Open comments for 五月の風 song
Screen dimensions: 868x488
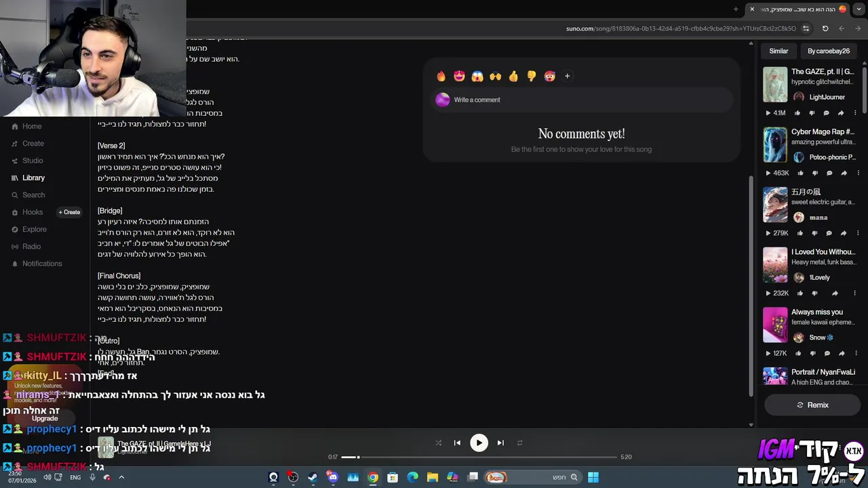click(829, 233)
